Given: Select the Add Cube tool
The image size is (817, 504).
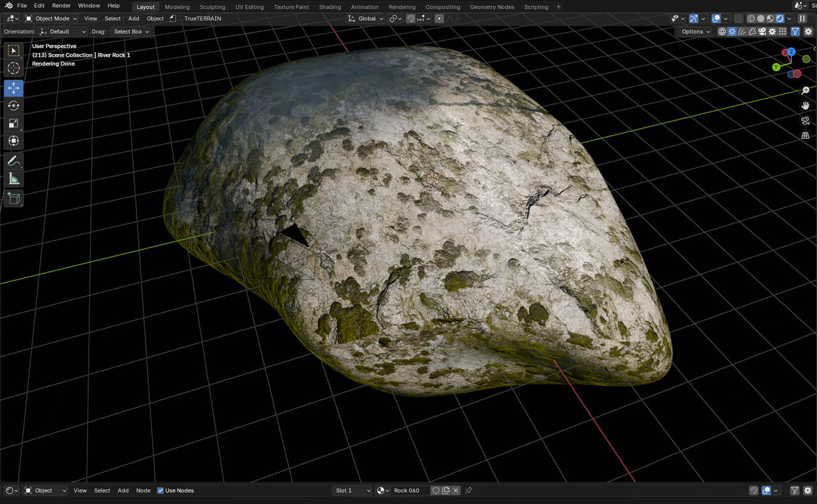Looking at the screenshot, I should (13, 199).
